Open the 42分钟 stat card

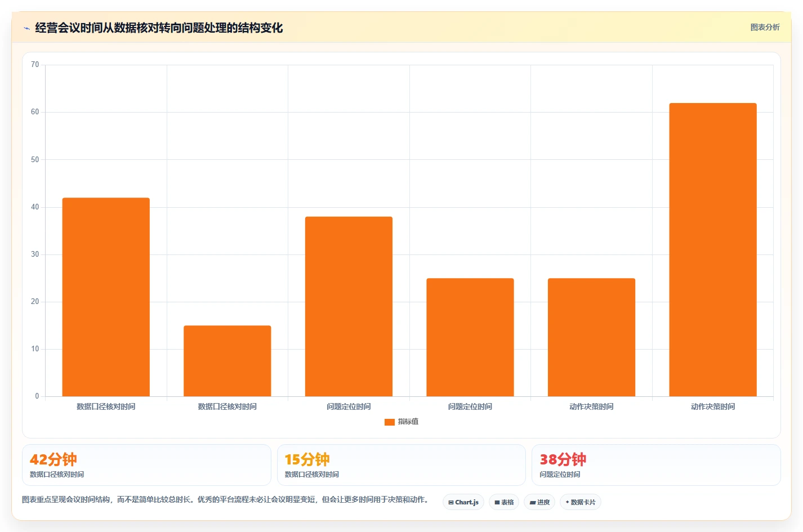146,465
